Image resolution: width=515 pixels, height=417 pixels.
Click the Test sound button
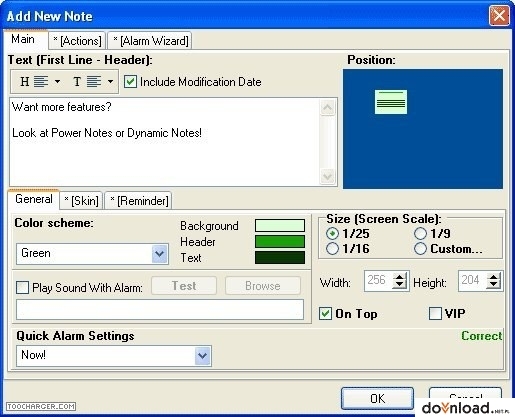[184, 286]
